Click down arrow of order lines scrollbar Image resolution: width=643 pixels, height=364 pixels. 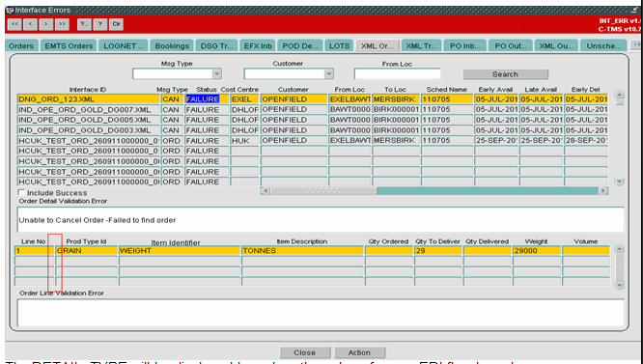620,285
